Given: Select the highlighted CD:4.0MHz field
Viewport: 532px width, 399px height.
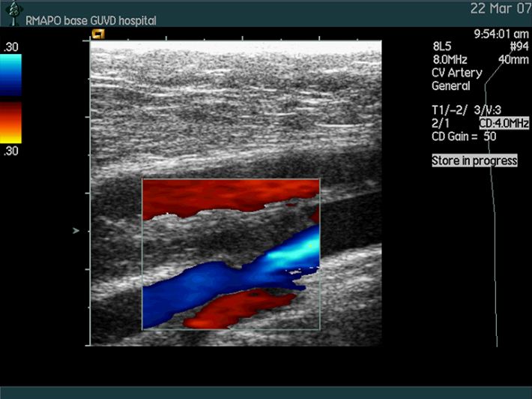Looking at the screenshot, I should pyautogui.click(x=504, y=123).
